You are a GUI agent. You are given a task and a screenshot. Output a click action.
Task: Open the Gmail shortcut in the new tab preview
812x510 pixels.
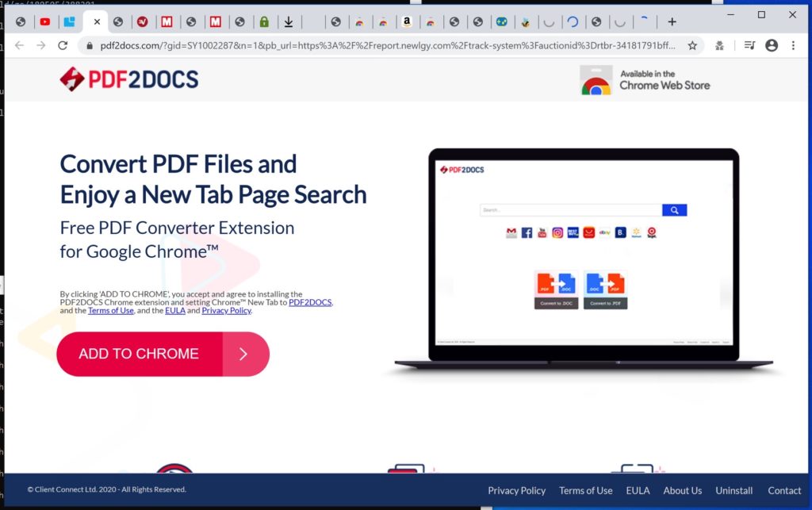(512, 232)
